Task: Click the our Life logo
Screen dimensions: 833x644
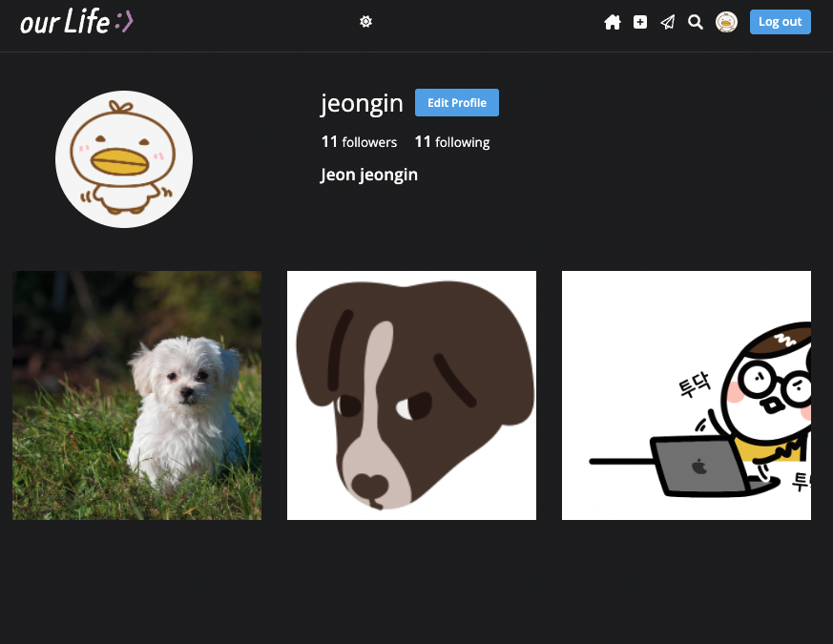Action: coord(76,22)
